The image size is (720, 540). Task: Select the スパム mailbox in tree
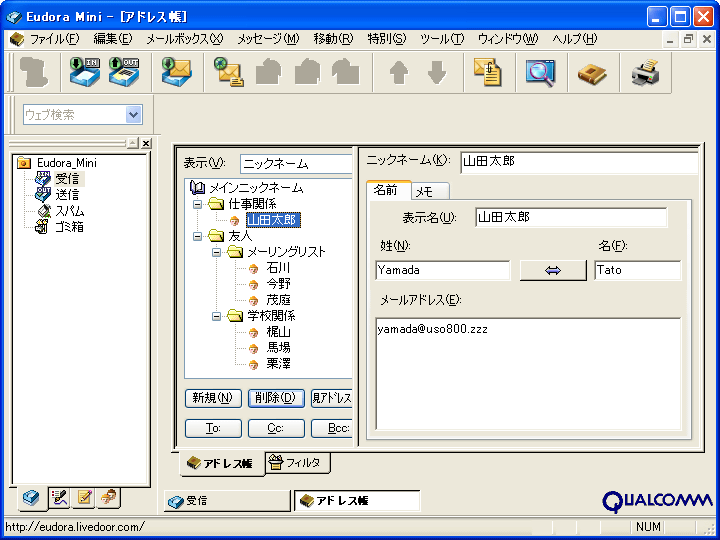(69, 211)
